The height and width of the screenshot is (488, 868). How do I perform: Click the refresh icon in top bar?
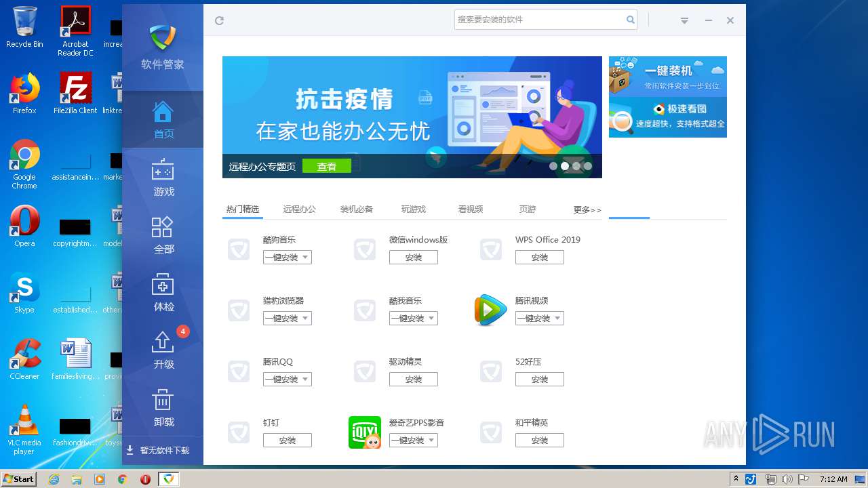[219, 20]
